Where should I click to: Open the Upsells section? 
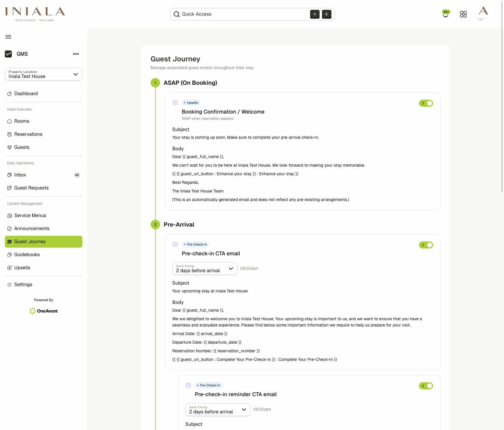22,267
